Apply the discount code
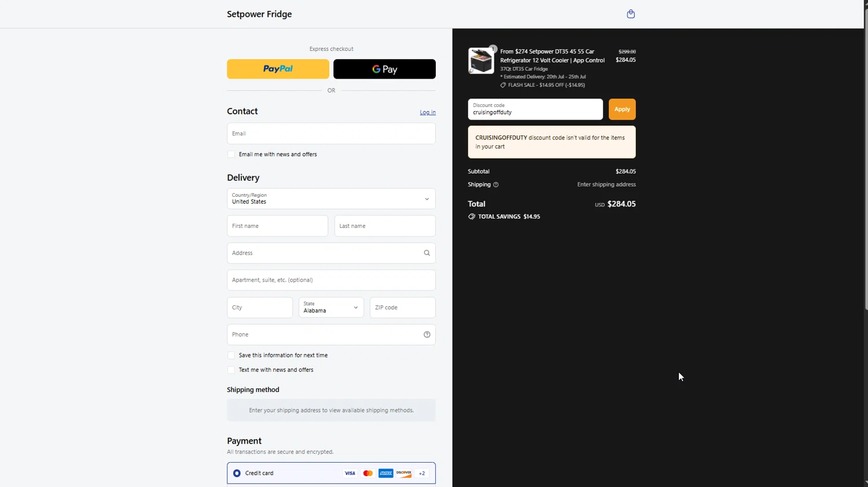The width and height of the screenshot is (868, 487). click(622, 109)
